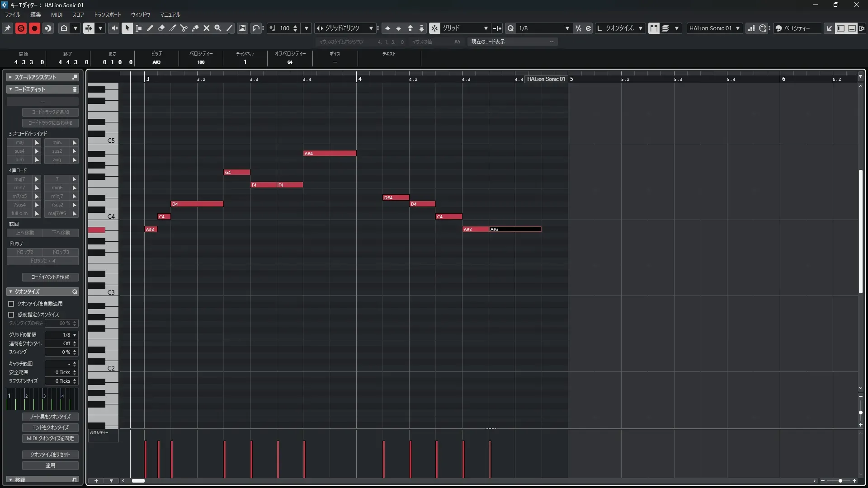Toggle the red Solo Editor button

coord(21,28)
